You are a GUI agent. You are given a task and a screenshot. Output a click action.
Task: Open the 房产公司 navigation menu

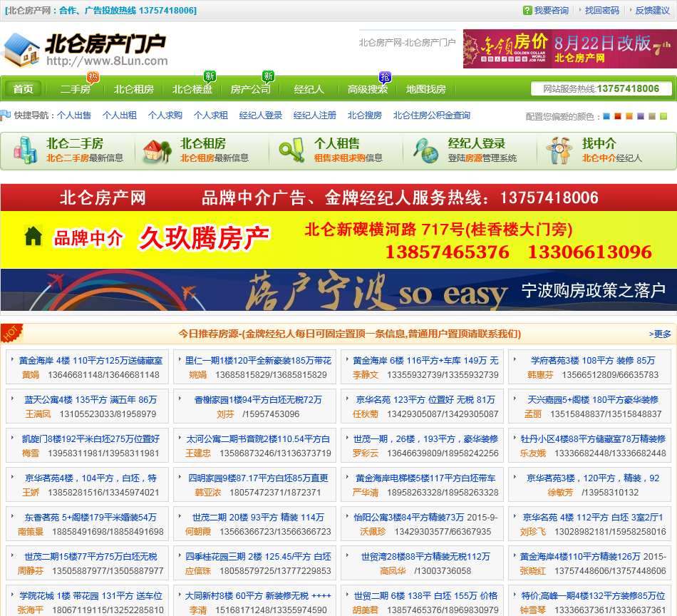click(x=250, y=89)
